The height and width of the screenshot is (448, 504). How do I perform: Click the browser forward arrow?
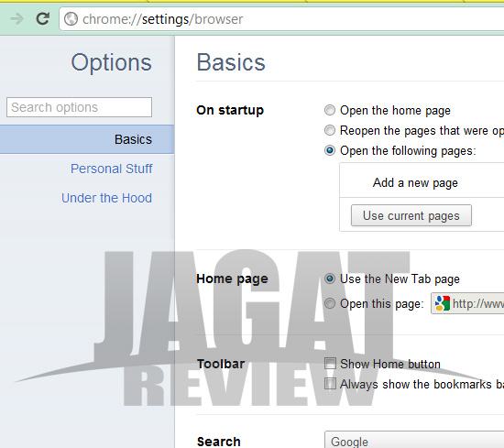16,18
